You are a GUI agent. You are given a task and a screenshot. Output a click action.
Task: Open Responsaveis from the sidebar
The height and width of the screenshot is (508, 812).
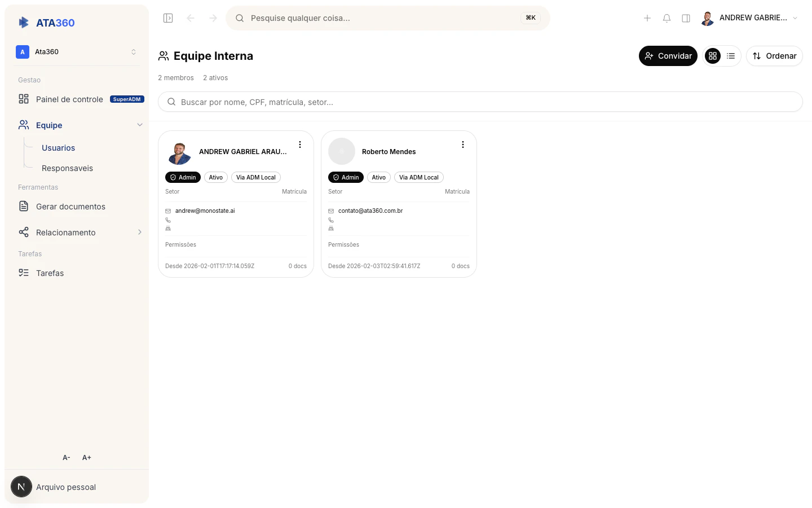pyautogui.click(x=67, y=168)
